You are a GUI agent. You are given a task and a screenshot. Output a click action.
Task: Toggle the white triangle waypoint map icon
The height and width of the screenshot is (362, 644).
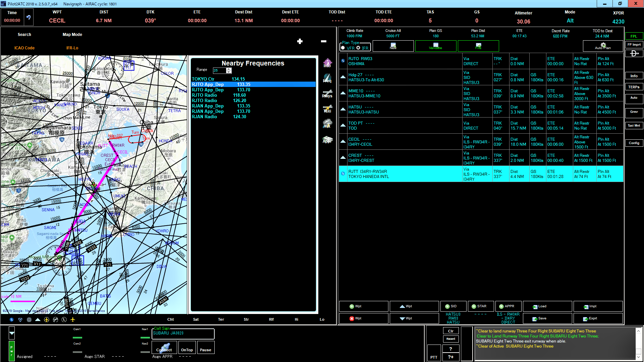38,320
